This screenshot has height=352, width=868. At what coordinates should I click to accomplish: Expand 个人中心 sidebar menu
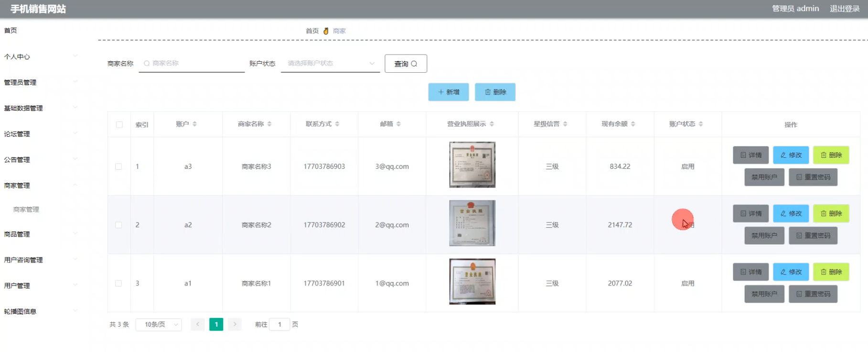click(40, 56)
